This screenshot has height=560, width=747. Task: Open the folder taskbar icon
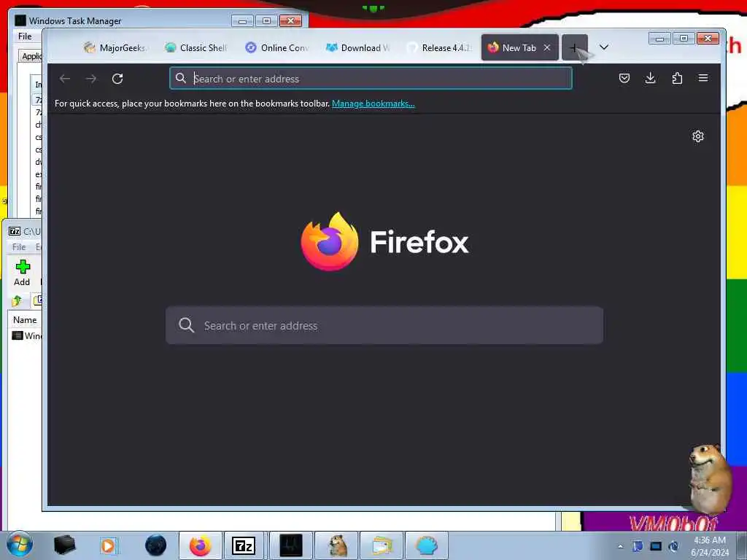click(x=382, y=545)
